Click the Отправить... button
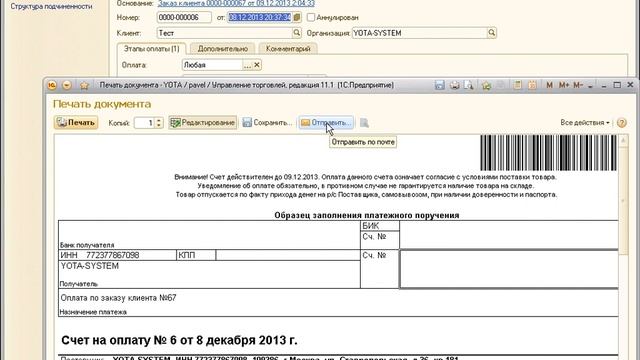Image resolution: width=640 pixels, height=360 pixels. tap(326, 122)
